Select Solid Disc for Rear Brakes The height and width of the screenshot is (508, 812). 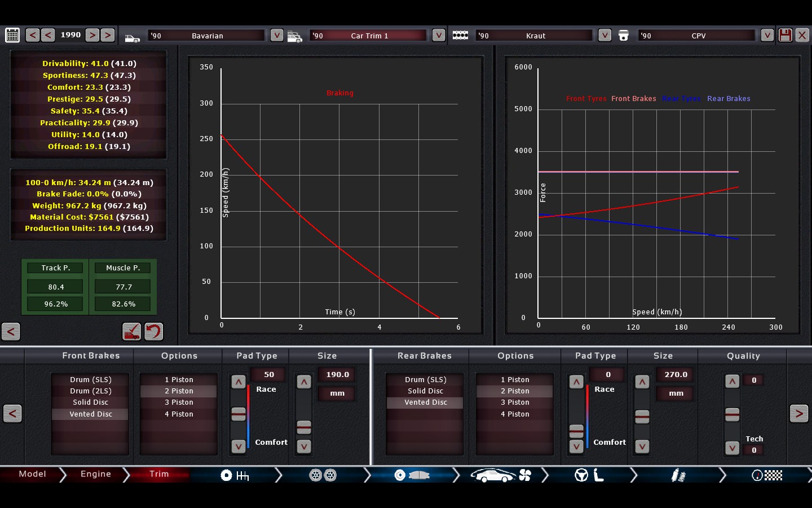click(425, 391)
